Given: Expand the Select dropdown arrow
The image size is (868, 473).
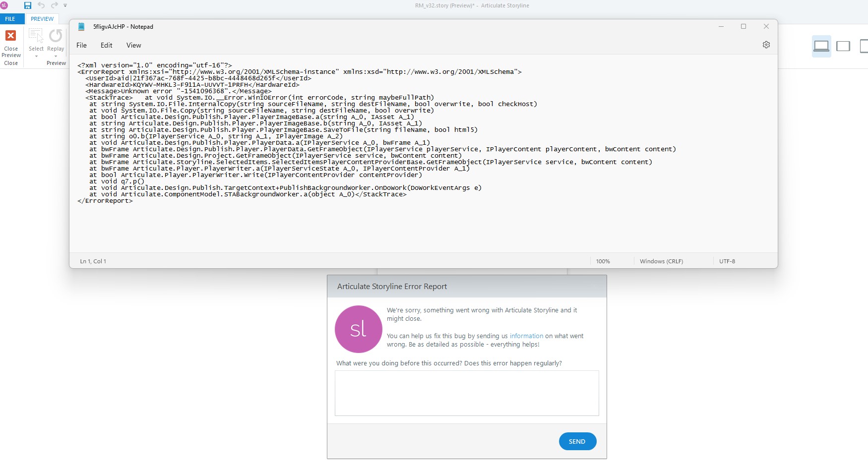Looking at the screenshot, I should (36, 56).
